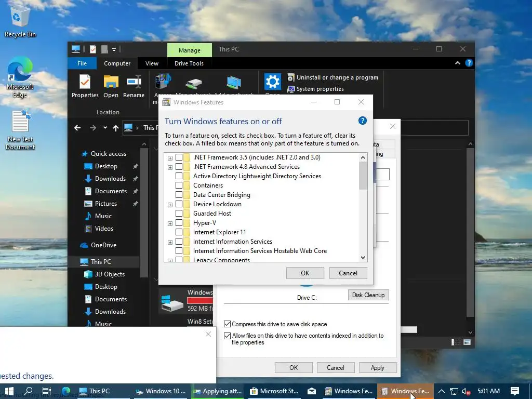Screen dimensions: 532x399
Task: Open OneDrive in navigation pane
Action: (98, 245)
